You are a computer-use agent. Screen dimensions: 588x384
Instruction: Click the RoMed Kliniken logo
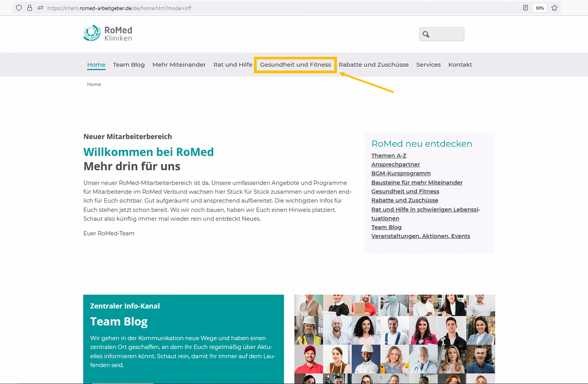(108, 33)
